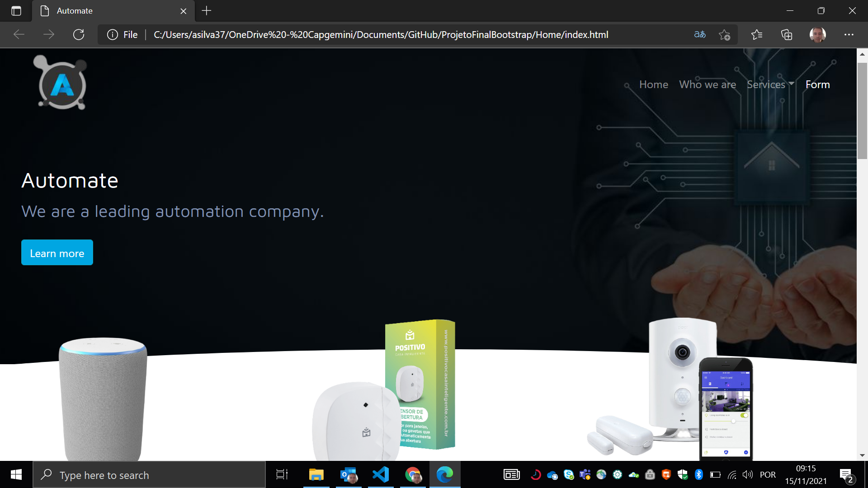Click the user profile avatar

(x=817, y=35)
